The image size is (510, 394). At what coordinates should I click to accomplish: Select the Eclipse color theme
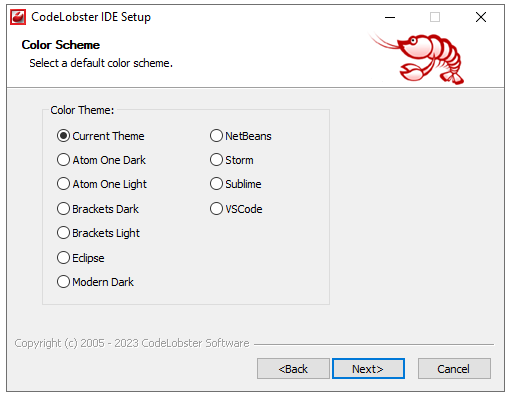pyautogui.click(x=80, y=258)
